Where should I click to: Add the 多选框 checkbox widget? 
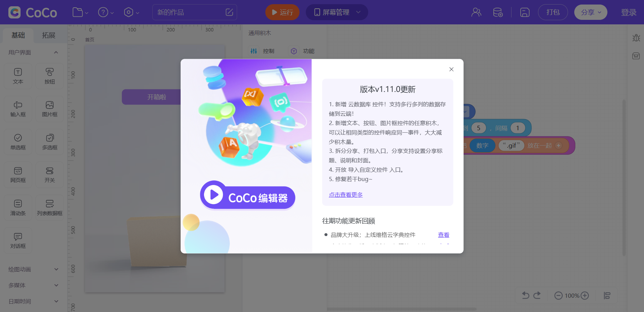click(x=50, y=142)
